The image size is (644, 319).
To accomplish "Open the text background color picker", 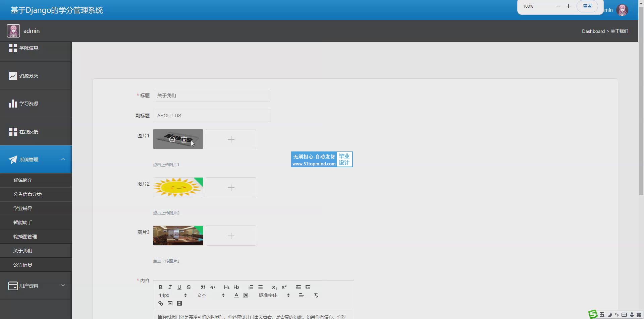I will [246, 295].
